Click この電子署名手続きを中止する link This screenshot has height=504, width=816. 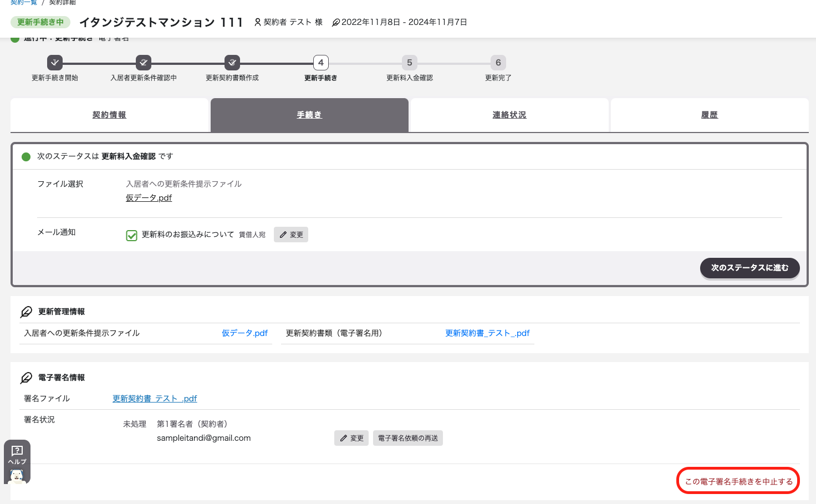[739, 481]
